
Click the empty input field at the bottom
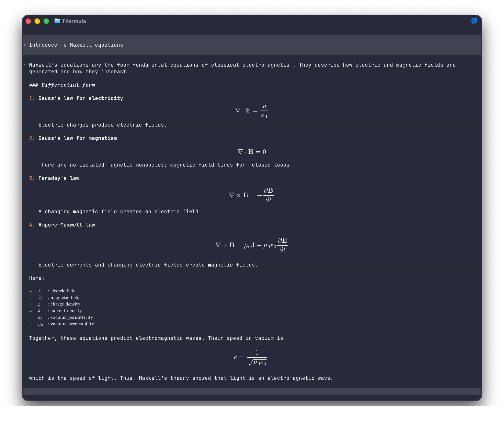[252, 391]
